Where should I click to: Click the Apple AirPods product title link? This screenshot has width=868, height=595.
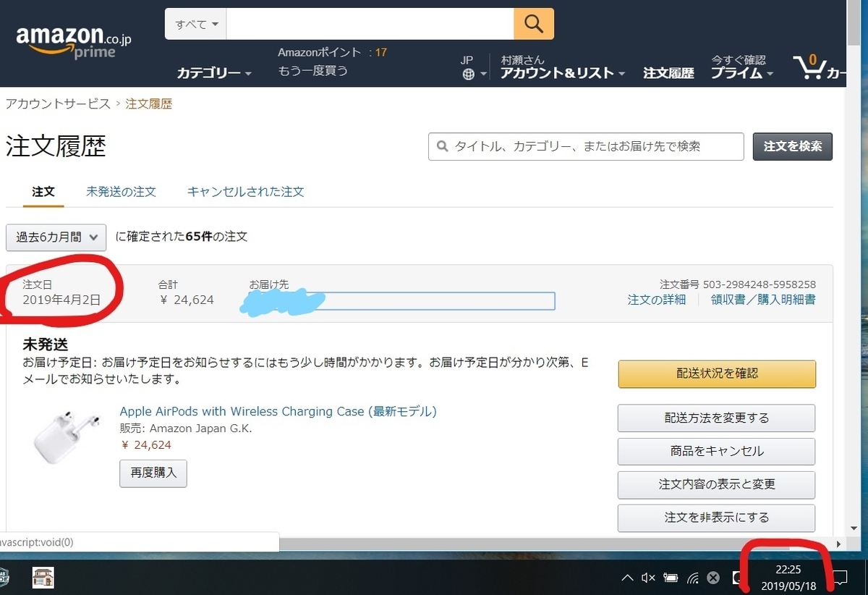point(278,411)
